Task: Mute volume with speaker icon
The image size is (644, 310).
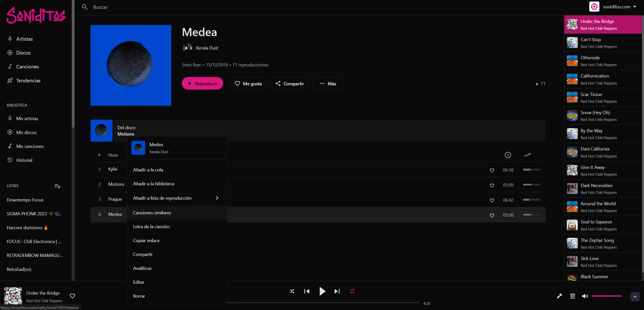Action: pos(585,296)
